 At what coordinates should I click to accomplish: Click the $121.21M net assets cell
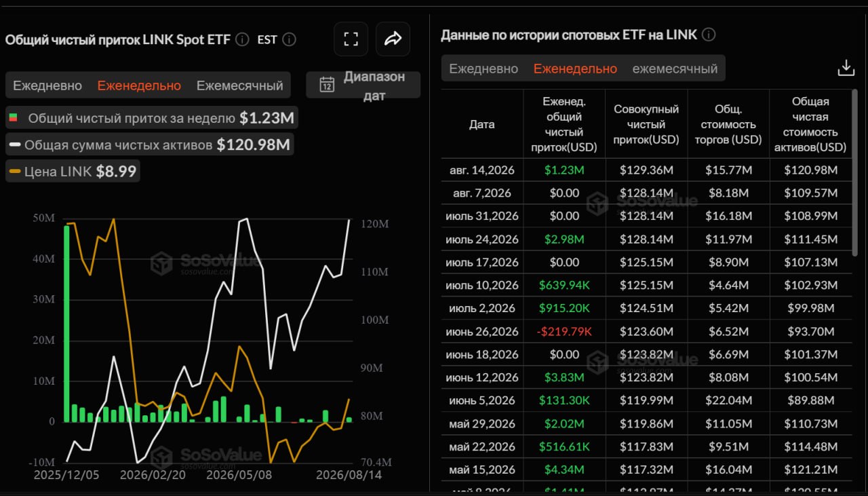coord(810,470)
